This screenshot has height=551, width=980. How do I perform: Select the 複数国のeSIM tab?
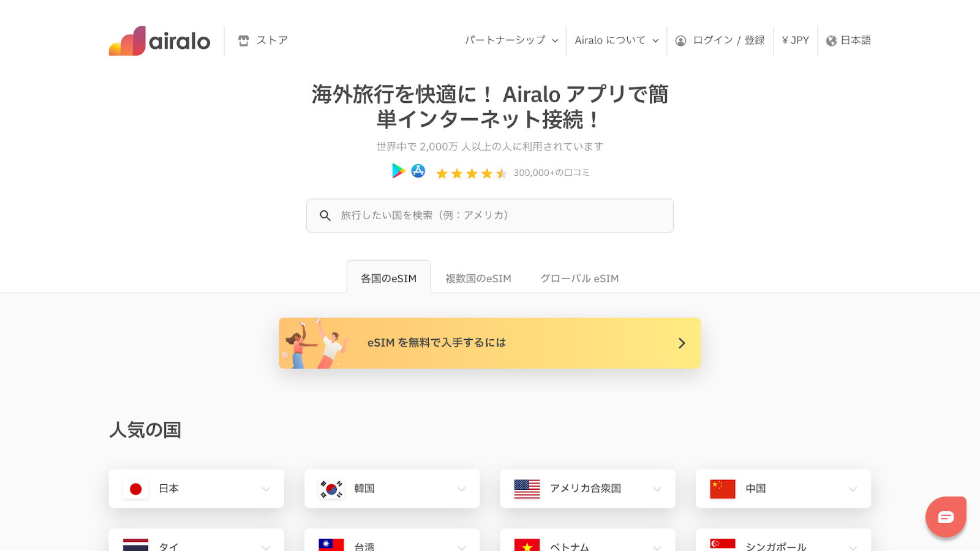[478, 278]
